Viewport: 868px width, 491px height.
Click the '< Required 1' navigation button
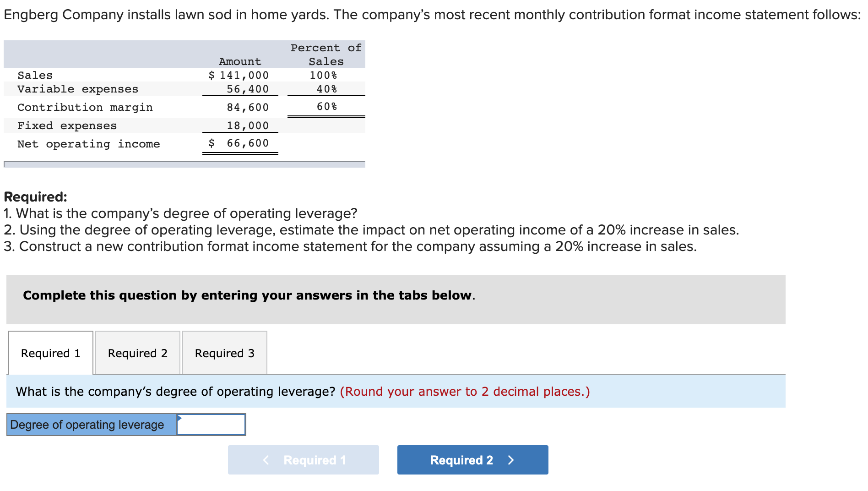pyautogui.click(x=303, y=460)
